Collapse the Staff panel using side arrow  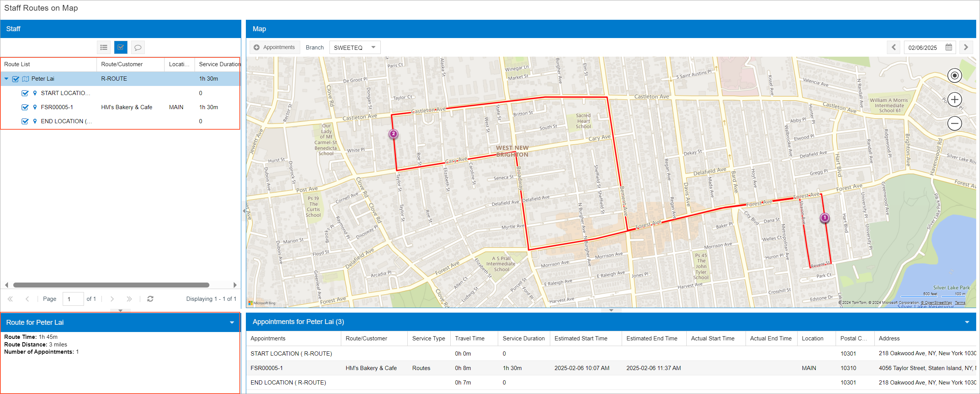pos(244,211)
